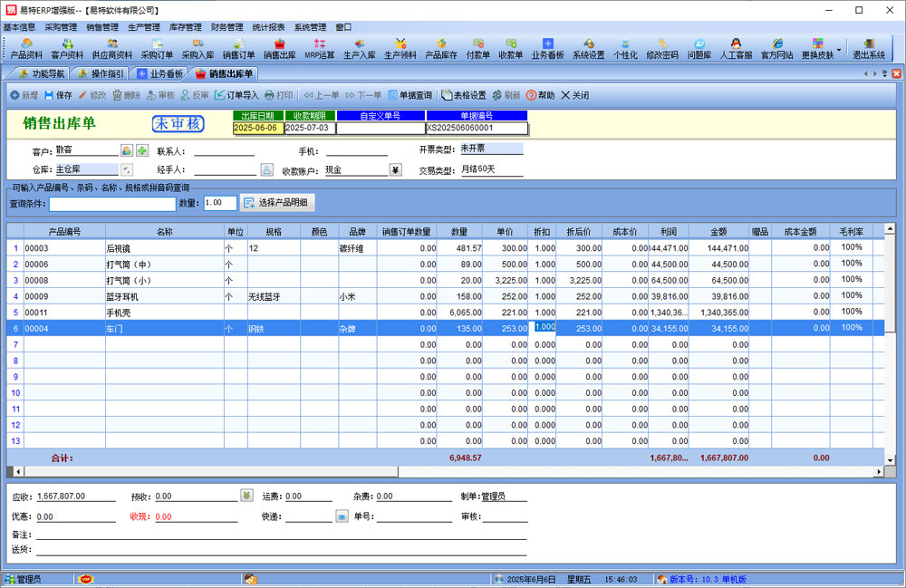Image resolution: width=906 pixels, height=588 pixels.
Task: Click the 查询条件 search input field
Action: pos(112,204)
